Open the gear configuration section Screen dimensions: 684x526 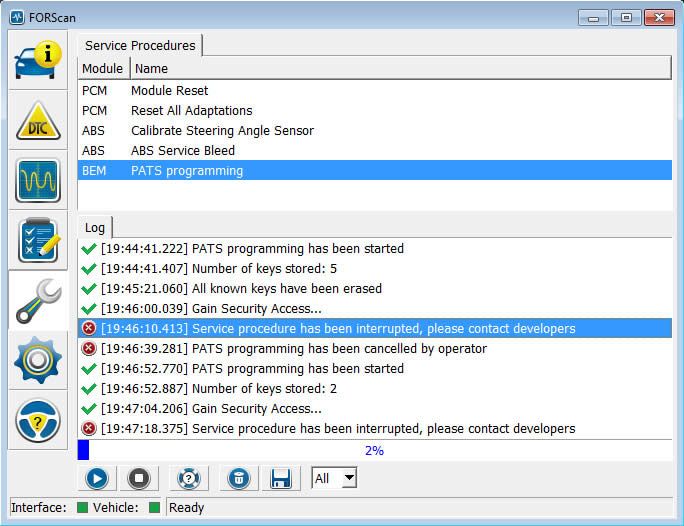(x=38, y=361)
